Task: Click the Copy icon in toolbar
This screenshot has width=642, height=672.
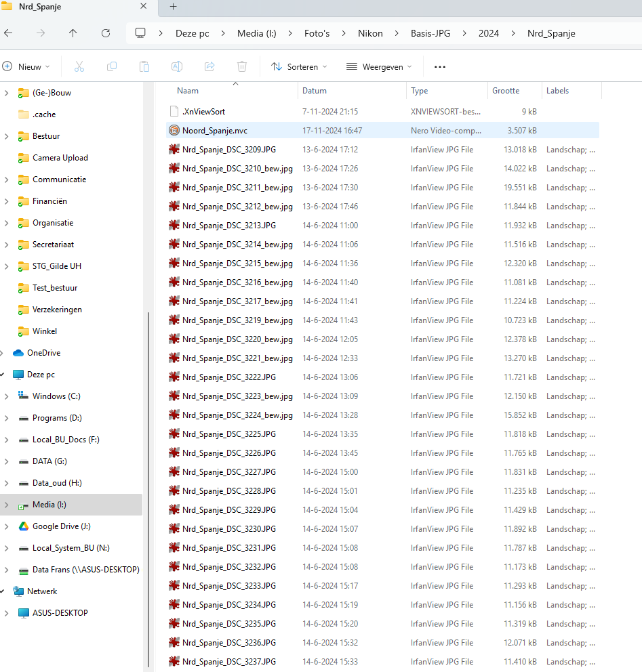Action: (x=111, y=66)
